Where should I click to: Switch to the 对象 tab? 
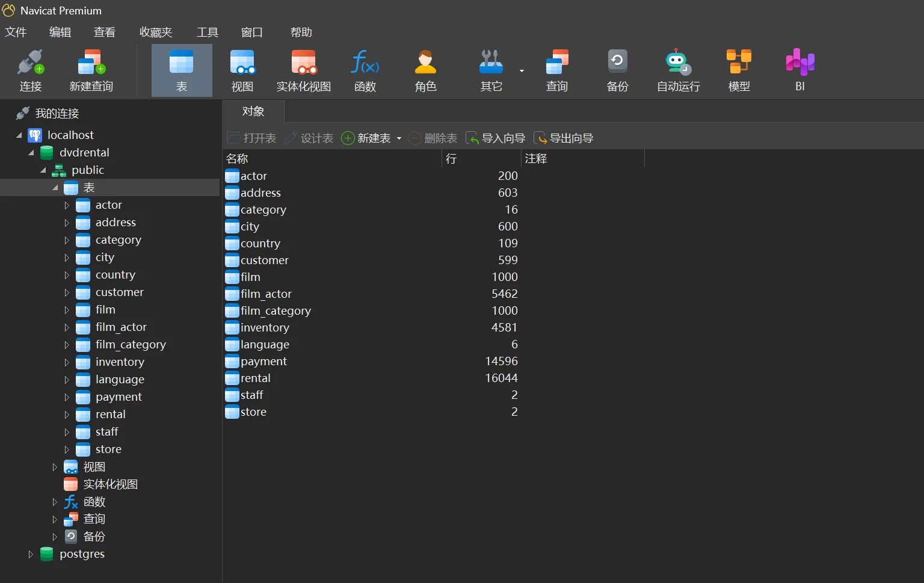point(253,112)
